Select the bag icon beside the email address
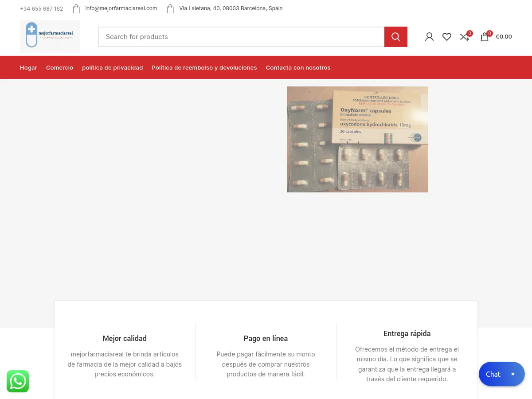This screenshot has width=532, height=399. pos(76,8)
